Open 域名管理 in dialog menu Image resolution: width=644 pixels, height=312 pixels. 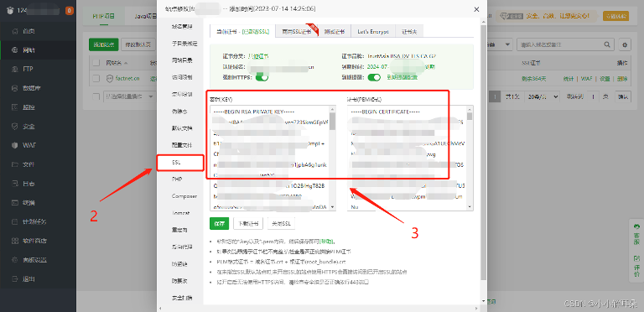(181, 26)
